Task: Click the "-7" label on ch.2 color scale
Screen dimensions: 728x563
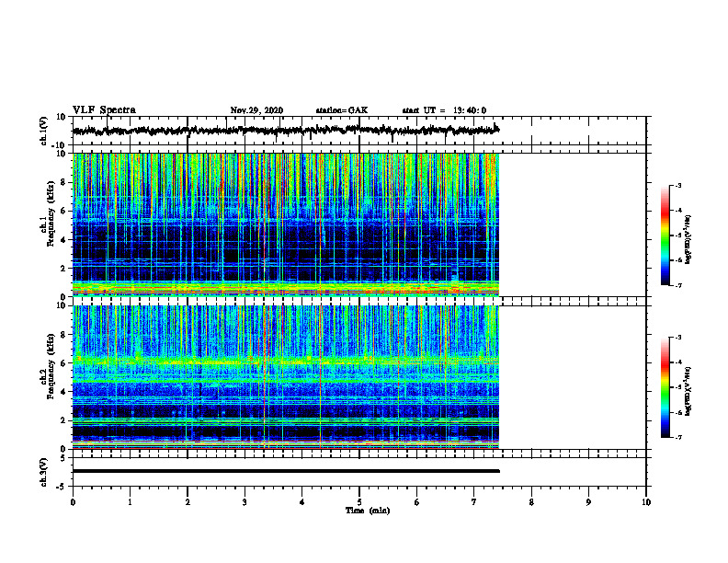Action: coord(678,438)
